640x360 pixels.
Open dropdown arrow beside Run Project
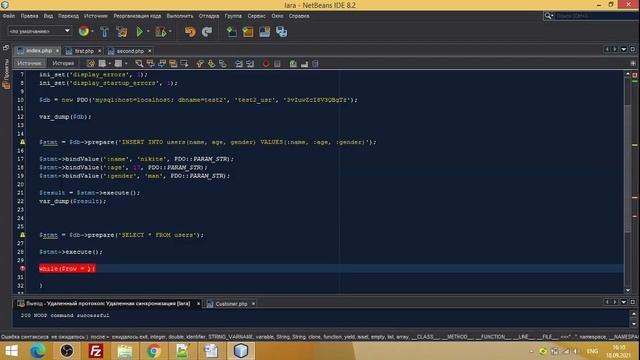(x=148, y=31)
